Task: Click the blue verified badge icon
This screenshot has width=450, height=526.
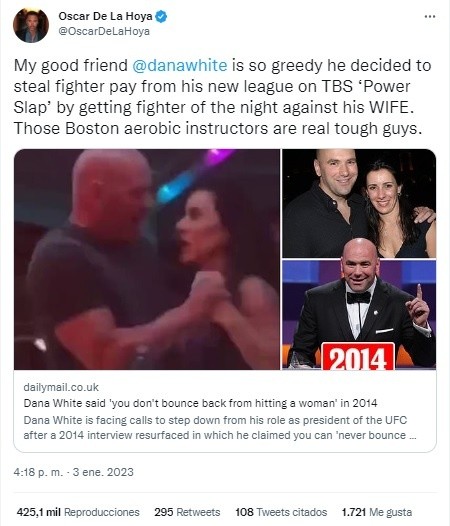Action: point(161,16)
